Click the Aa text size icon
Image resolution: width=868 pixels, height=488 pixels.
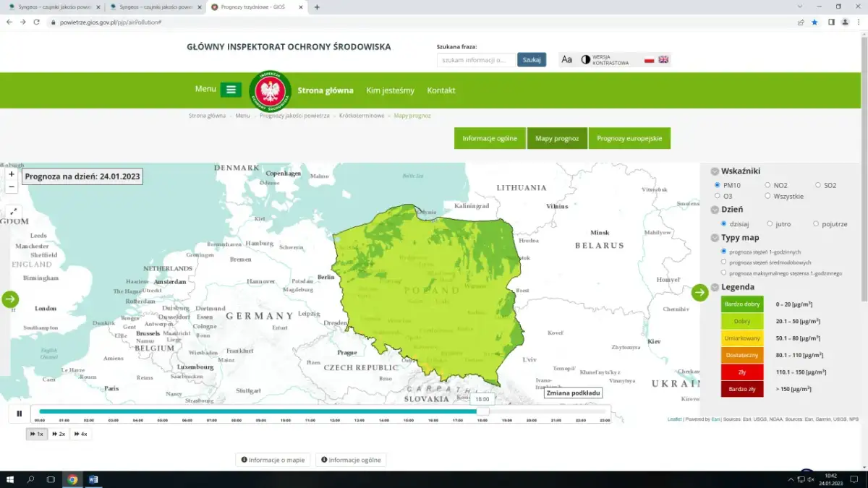(566, 59)
